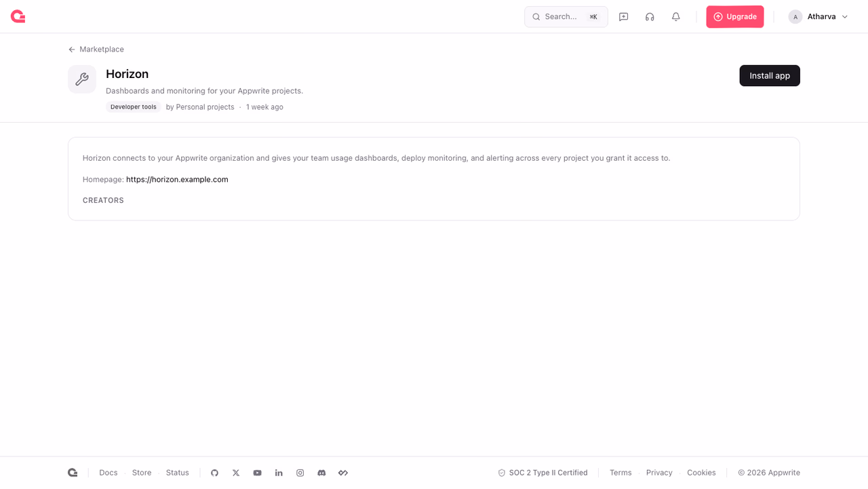This screenshot has height=489, width=868.
Task: Click the Upgrade button
Action: 735,17
